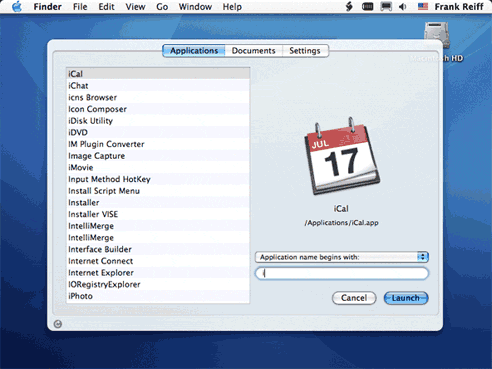Select Input Method HotKey in the list
Screen dimensions: 492x369
[x=158, y=179]
